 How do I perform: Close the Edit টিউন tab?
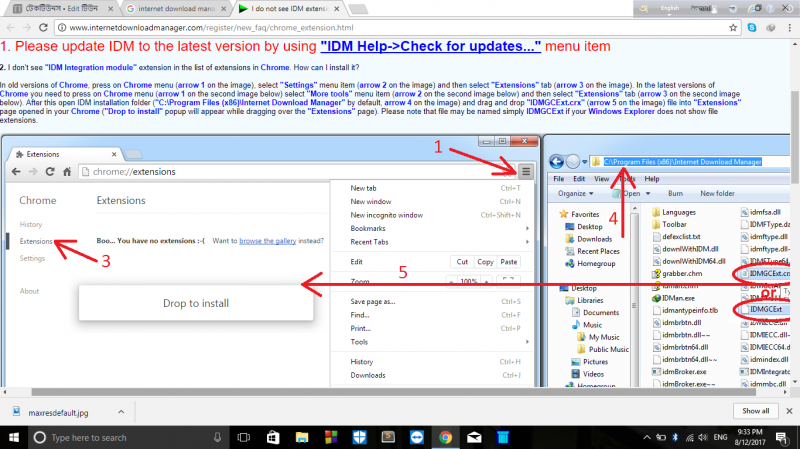point(111,9)
